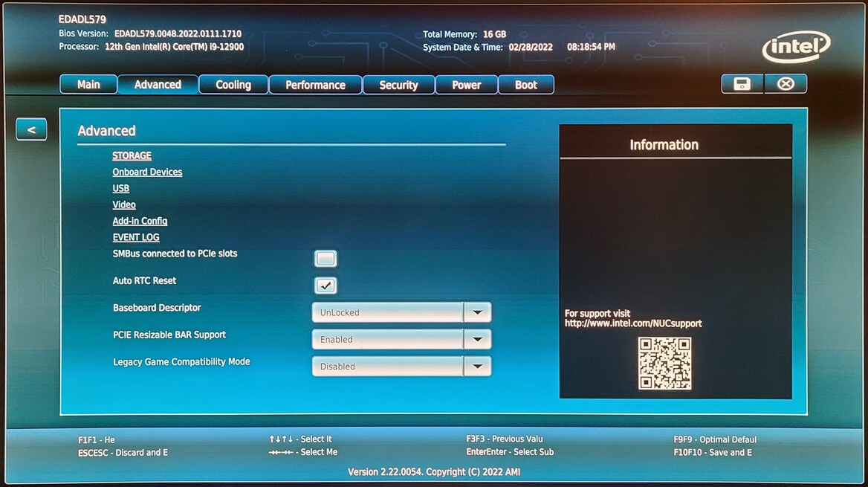Open the USB settings link
The image size is (868, 487).
click(x=120, y=188)
